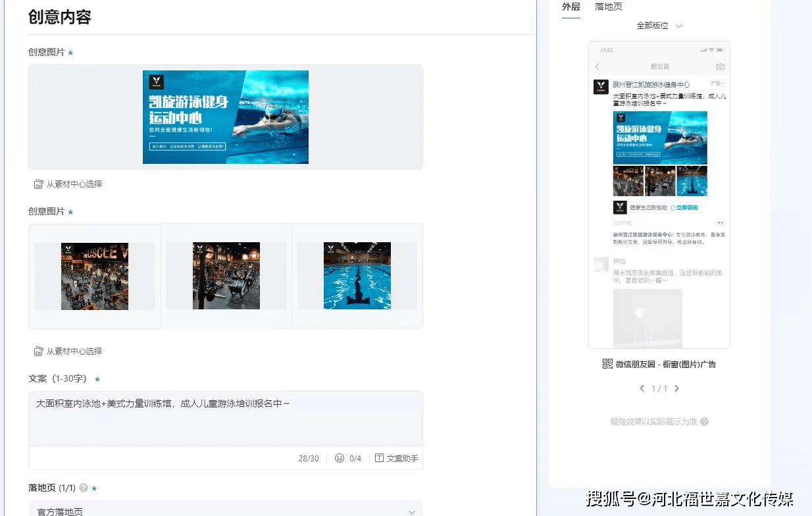Select the swimming pool lane thumbnail

tap(357, 276)
